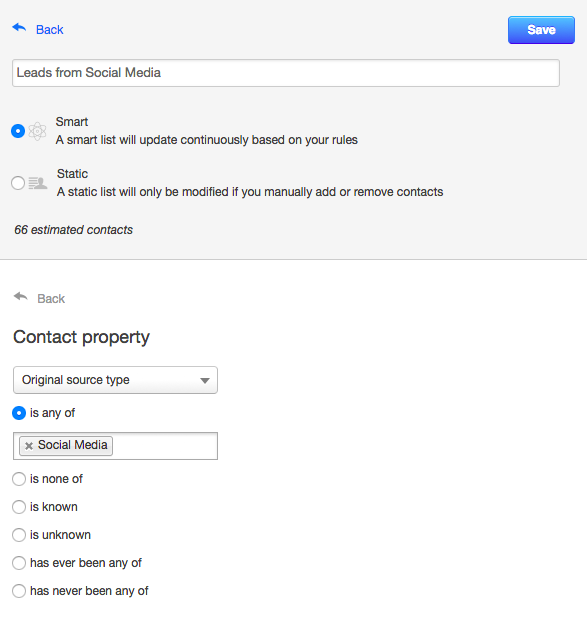Click the Smart list atom icon

[x=37, y=131]
